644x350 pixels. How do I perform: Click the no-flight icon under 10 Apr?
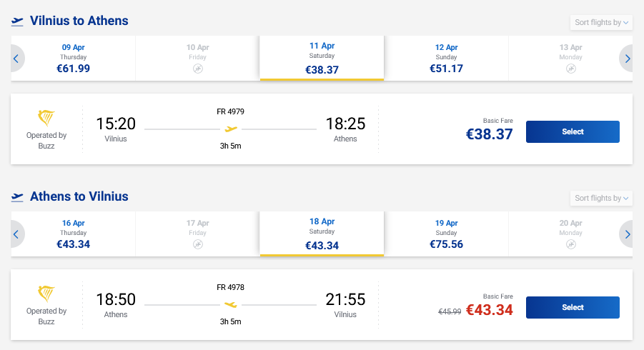197,69
